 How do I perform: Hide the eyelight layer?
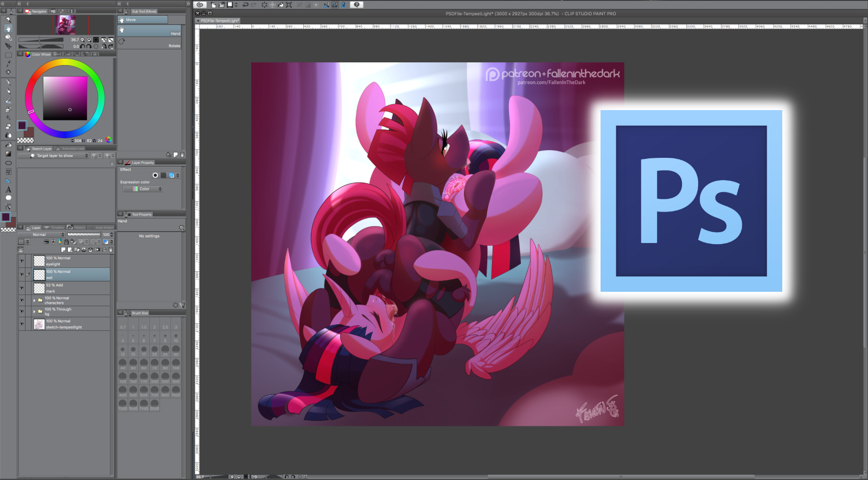click(22, 261)
